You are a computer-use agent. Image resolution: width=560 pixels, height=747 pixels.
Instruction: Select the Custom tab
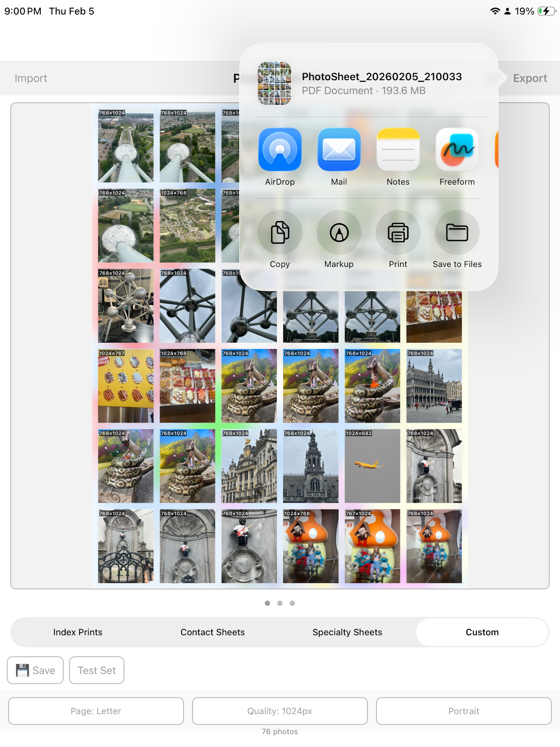tap(482, 632)
